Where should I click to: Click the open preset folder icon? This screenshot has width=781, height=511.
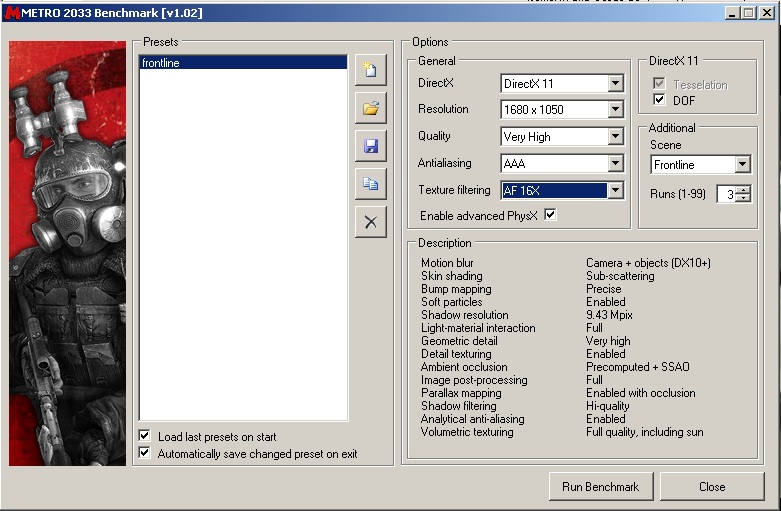point(370,108)
